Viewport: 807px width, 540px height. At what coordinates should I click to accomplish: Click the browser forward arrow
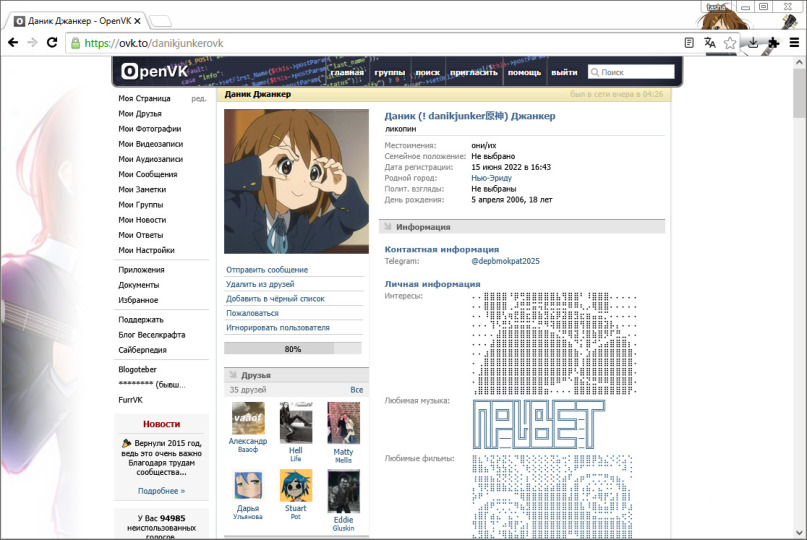(x=32, y=43)
